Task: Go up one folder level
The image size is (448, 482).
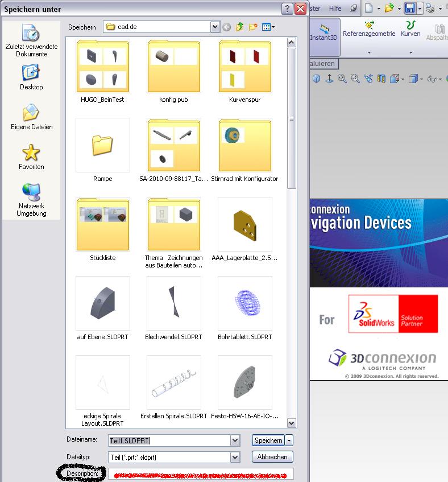Action: (240, 27)
